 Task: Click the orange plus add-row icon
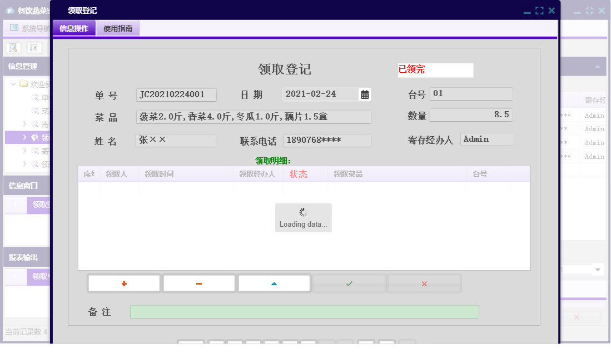point(123,283)
